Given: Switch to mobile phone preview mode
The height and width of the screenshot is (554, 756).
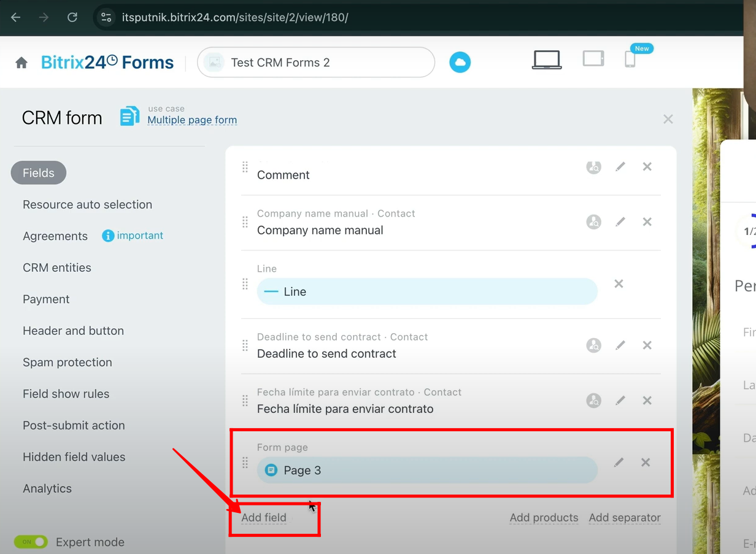Looking at the screenshot, I should click(x=630, y=59).
